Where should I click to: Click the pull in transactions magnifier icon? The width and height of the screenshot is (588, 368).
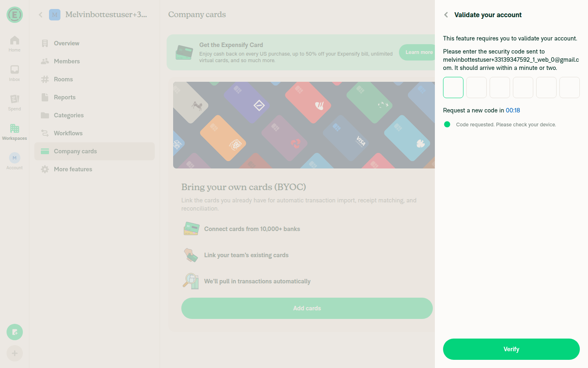click(191, 281)
